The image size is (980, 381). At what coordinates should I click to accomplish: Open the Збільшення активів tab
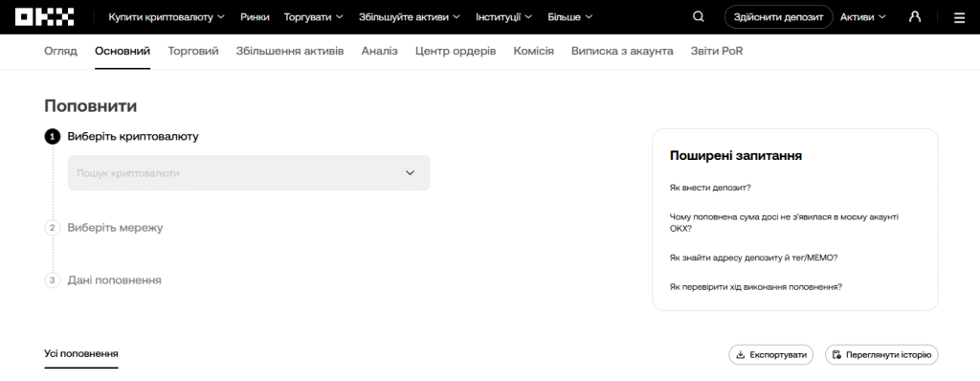tap(290, 52)
